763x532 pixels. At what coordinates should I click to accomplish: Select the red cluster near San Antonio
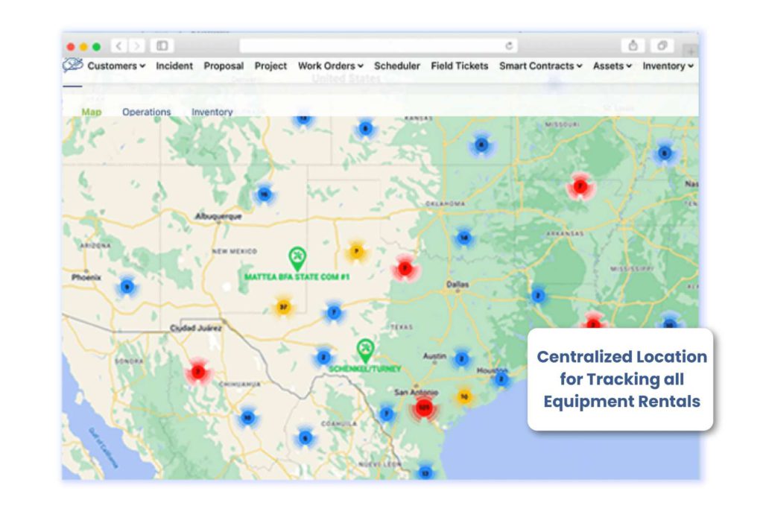click(425, 408)
